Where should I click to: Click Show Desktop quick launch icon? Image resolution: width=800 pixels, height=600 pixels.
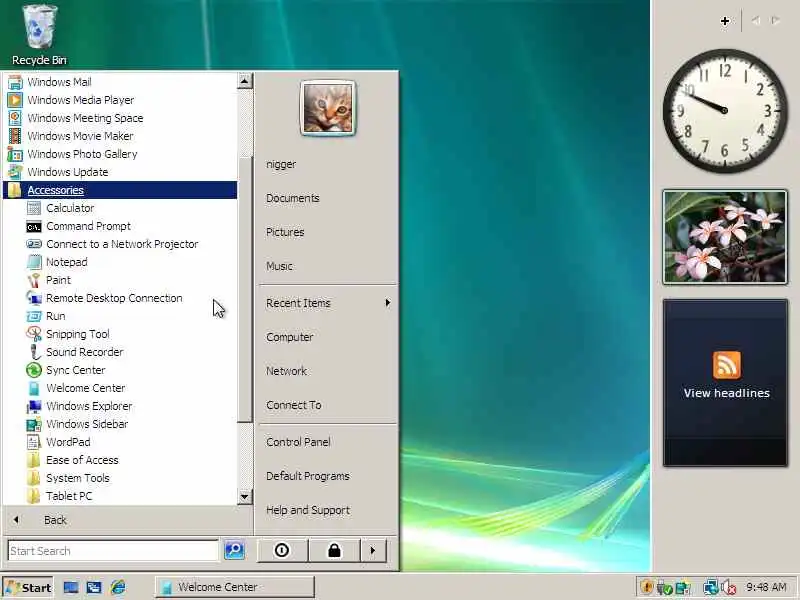(71, 587)
